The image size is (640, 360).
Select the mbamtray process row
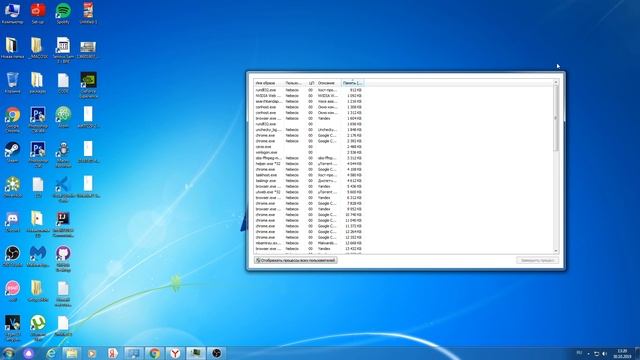(308, 243)
